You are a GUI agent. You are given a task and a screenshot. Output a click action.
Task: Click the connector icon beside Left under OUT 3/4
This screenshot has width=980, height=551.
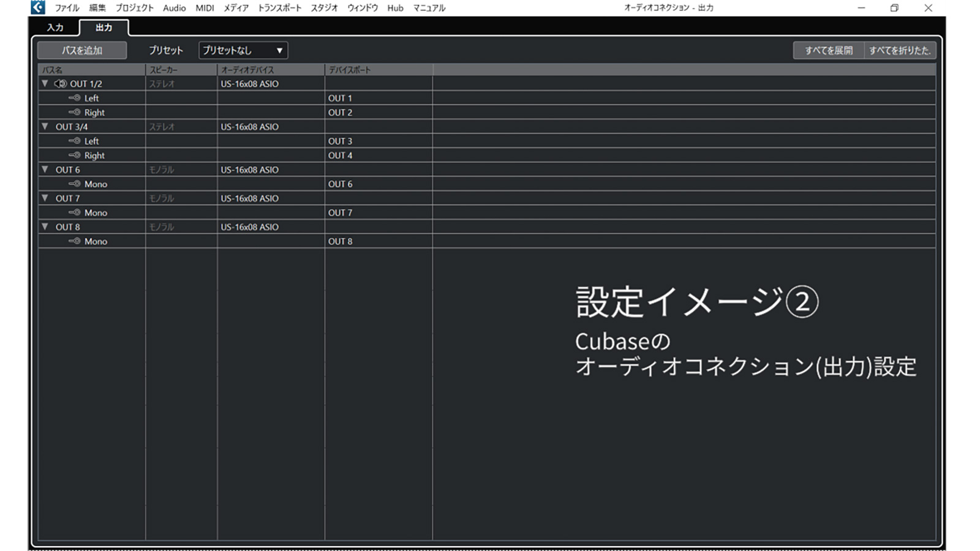[75, 141]
